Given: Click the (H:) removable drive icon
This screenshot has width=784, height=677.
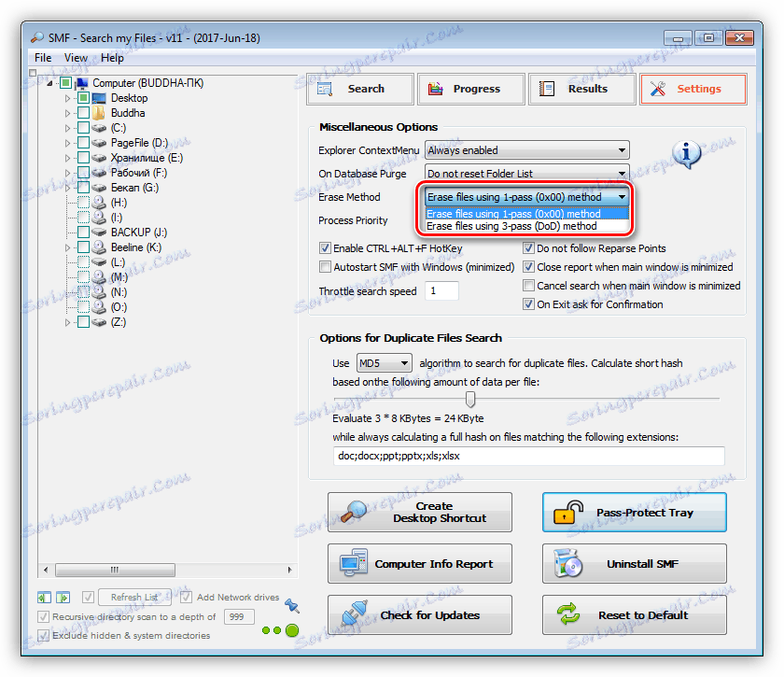Looking at the screenshot, I should coord(99,203).
